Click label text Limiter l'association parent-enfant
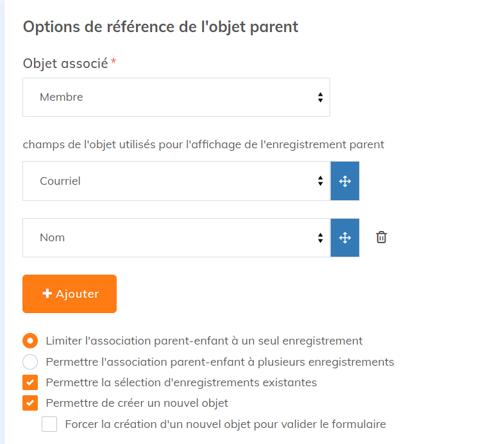 [x=137, y=341]
